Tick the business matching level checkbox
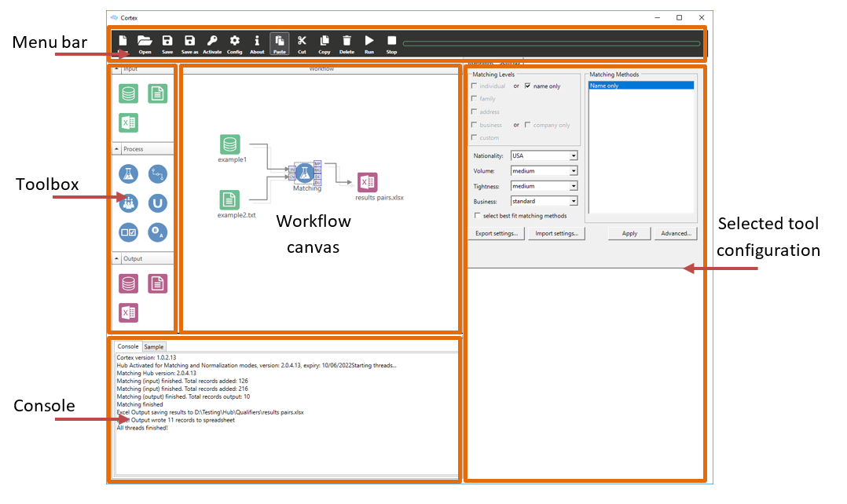Image resolution: width=847 pixels, height=504 pixels. click(x=475, y=125)
